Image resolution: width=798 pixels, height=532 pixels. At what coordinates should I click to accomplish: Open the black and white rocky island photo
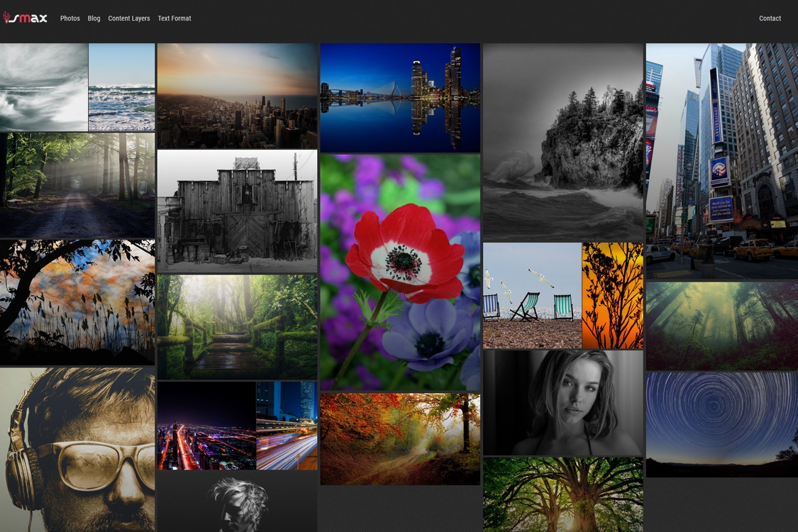coord(563,142)
